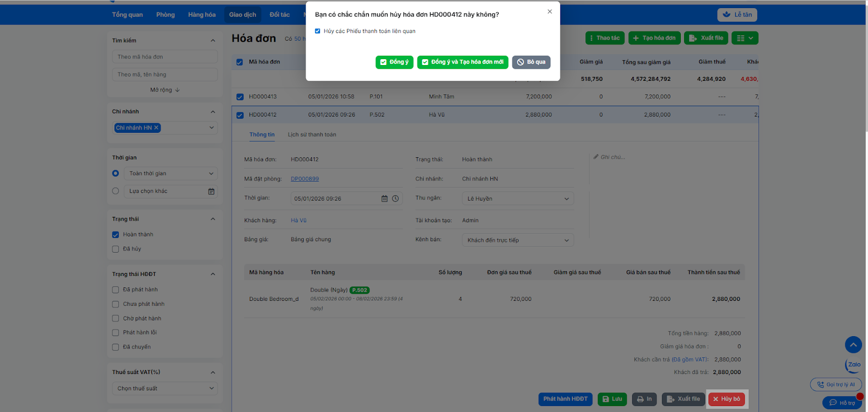Remove the Chi nhánh HN tag
This screenshot has height=412, width=868.
pyautogui.click(x=156, y=128)
